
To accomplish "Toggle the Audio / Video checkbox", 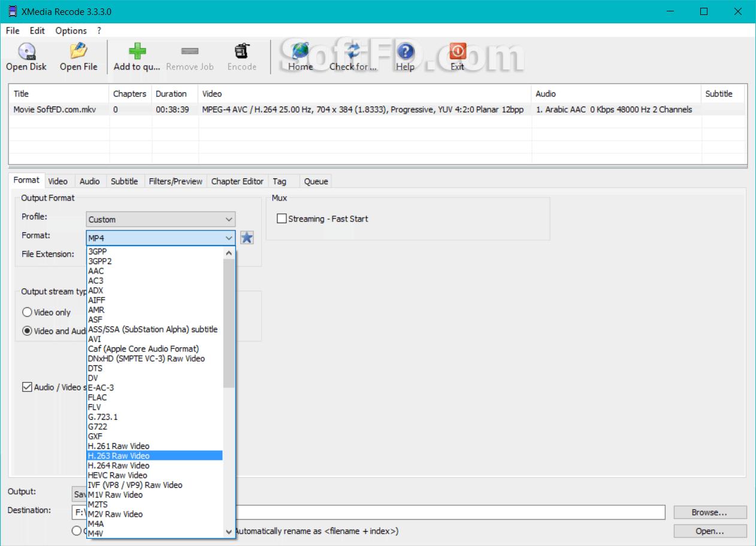I will [27, 387].
